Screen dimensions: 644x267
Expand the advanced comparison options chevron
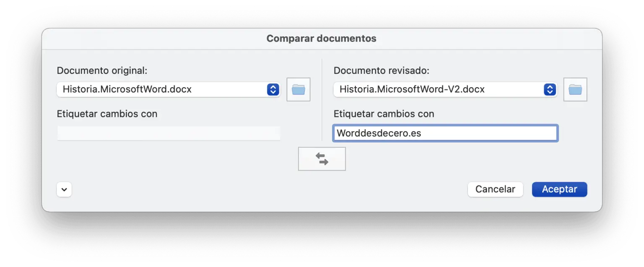coord(64,189)
